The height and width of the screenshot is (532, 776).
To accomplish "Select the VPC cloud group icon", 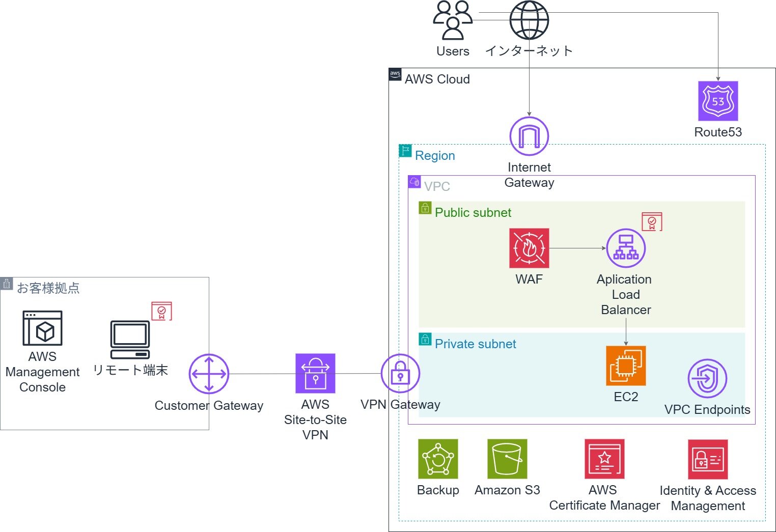I will tap(414, 182).
